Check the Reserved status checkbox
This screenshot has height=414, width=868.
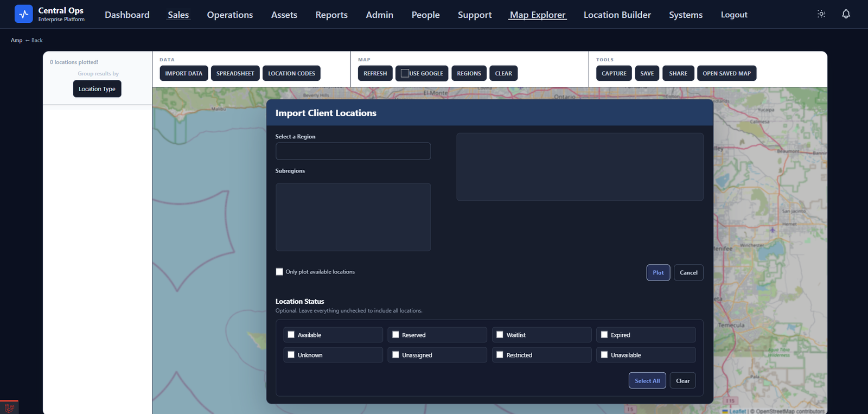(x=395, y=335)
